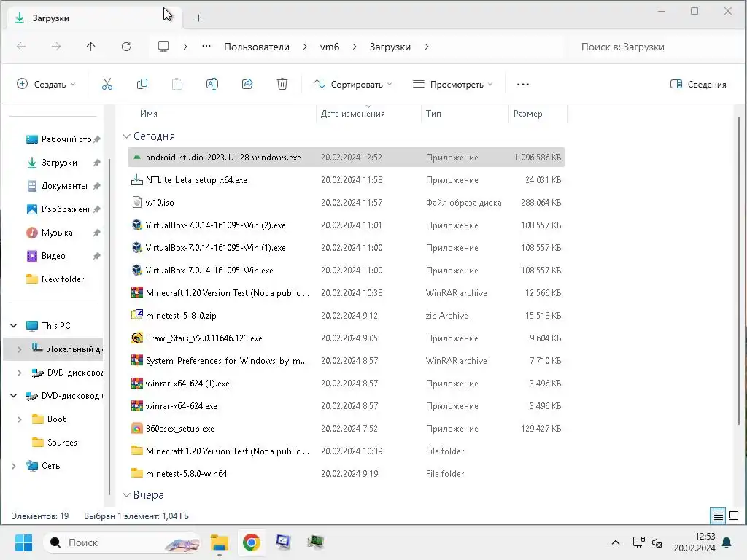The image size is (747, 560).
Task: Click the Cut scissors icon
Action: point(107,85)
